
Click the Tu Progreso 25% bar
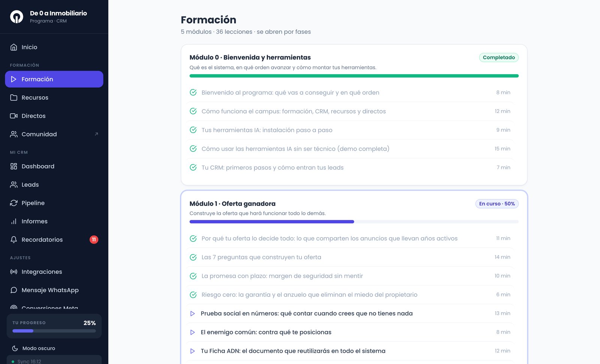point(54,331)
